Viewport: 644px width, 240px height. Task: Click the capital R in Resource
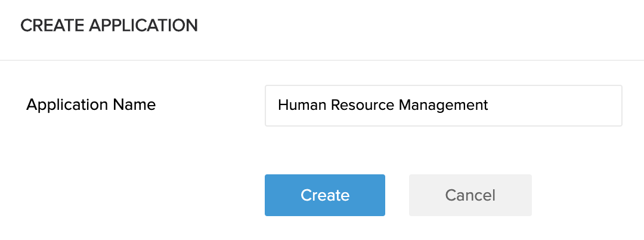click(x=335, y=106)
